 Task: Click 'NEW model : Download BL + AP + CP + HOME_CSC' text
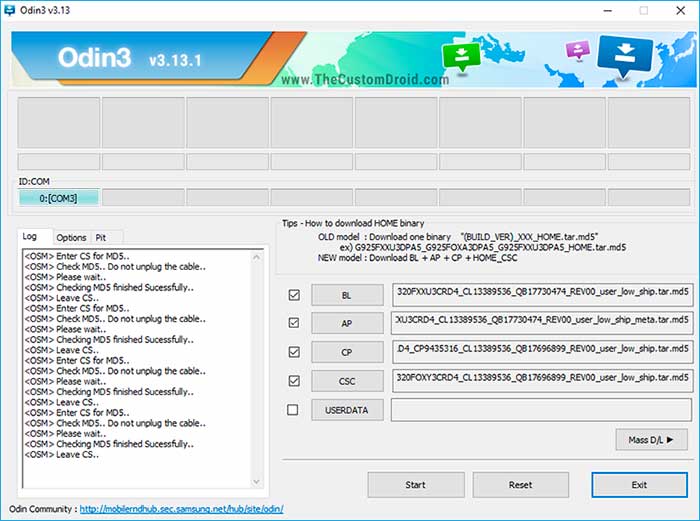click(x=417, y=258)
